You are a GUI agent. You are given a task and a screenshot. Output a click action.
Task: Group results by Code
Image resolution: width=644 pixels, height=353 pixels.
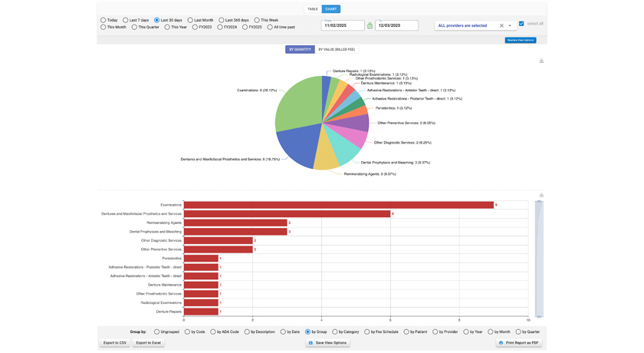click(187, 332)
